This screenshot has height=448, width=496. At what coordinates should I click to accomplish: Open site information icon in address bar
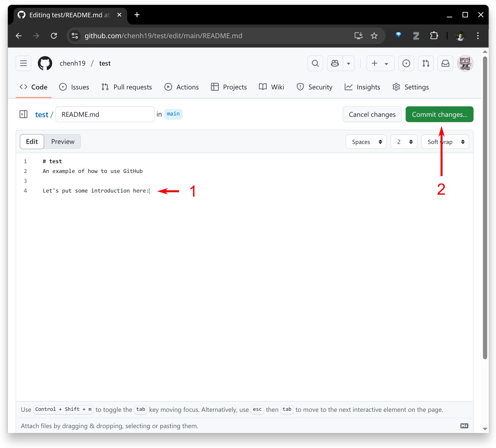[75, 36]
